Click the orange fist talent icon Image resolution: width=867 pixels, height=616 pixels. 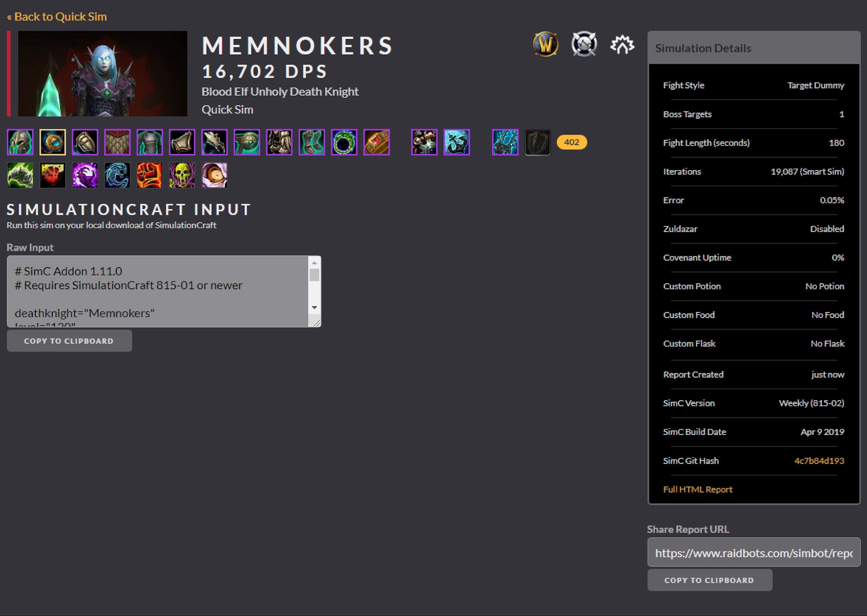(x=150, y=175)
